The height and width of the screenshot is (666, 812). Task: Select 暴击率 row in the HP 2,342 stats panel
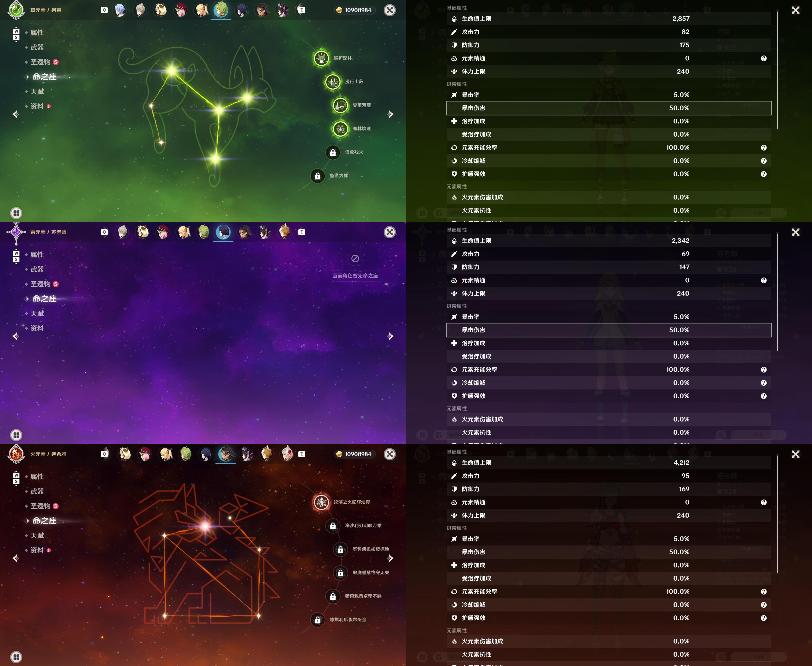point(609,317)
